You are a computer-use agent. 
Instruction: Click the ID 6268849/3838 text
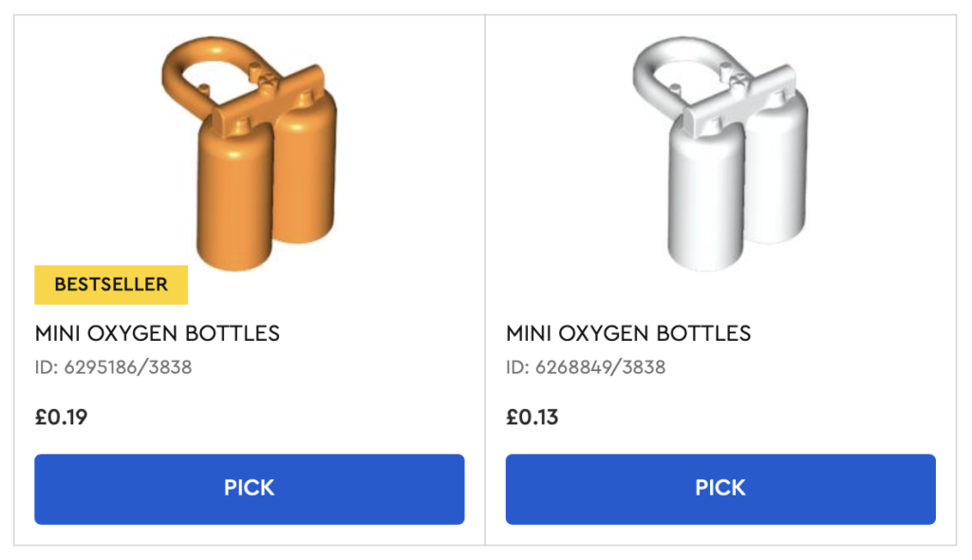click(585, 366)
